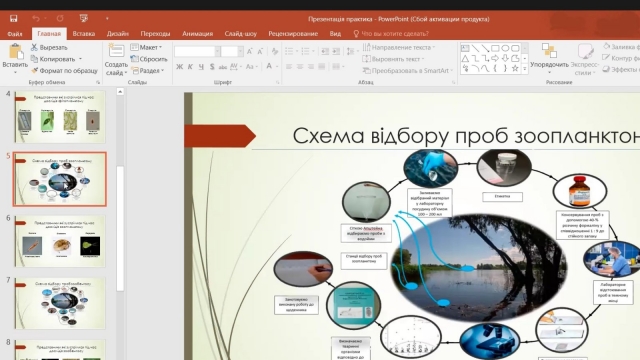This screenshot has width=640, height=360.
Task: Justify text alignment
Action: tap(322, 67)
